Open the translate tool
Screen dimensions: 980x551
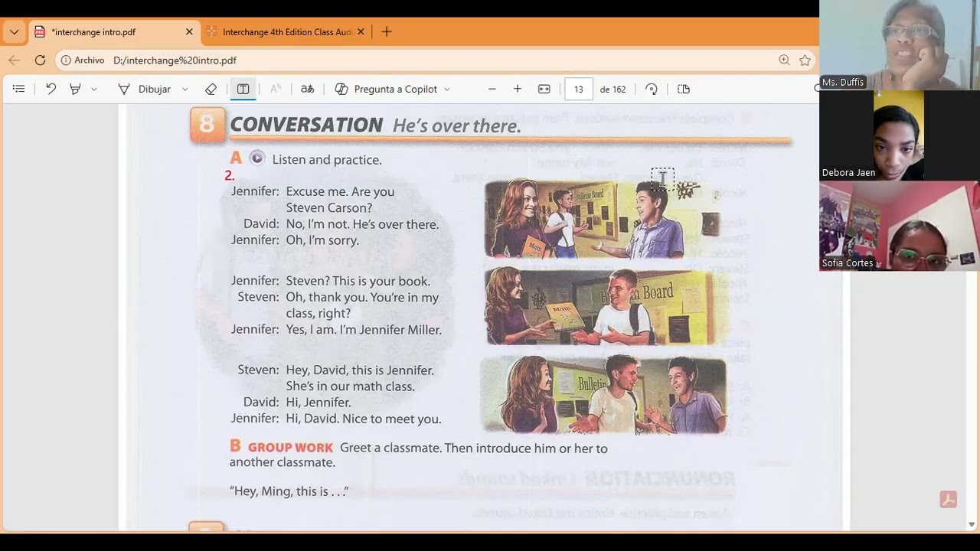(x=307, y=89)
